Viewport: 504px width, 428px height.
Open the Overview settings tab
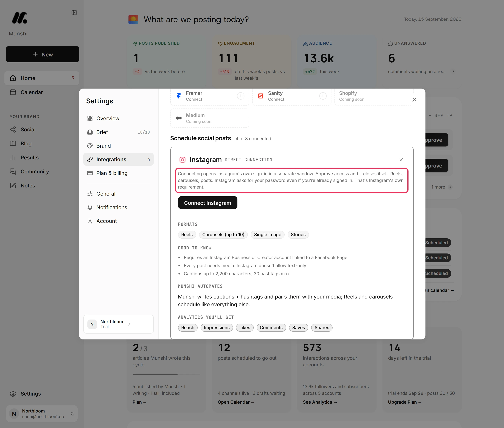pos(119,118)
